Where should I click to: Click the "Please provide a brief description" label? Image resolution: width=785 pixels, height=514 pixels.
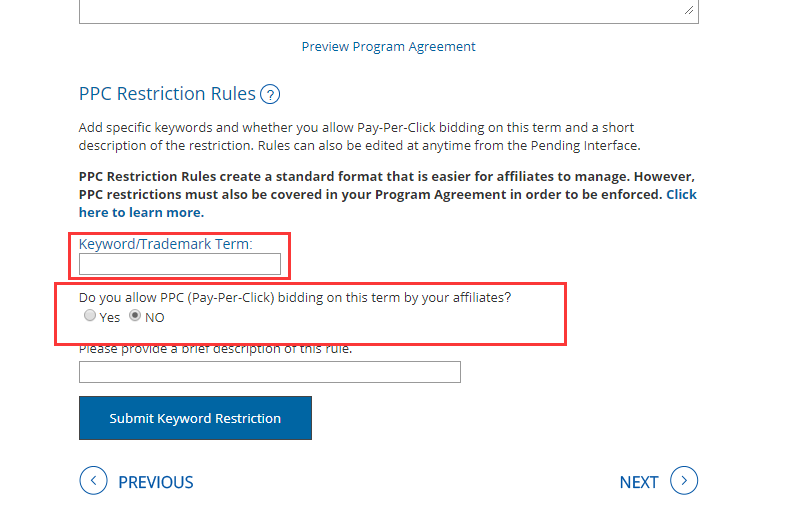215,349
